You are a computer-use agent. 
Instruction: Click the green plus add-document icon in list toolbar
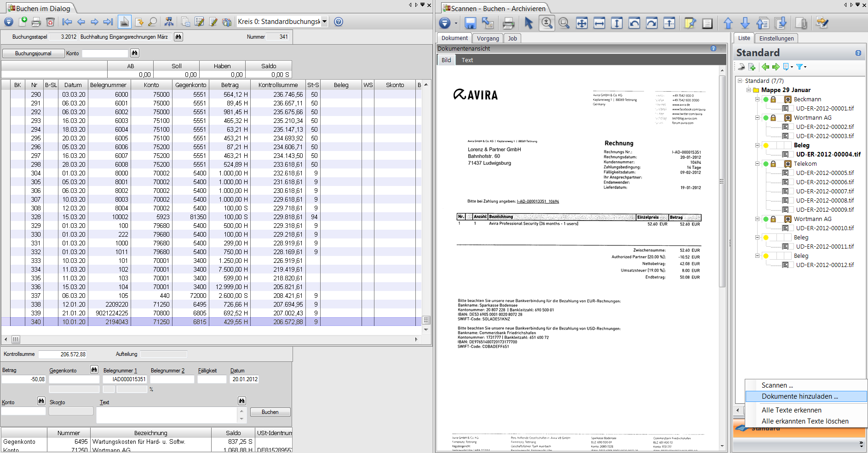pos(752,67)
